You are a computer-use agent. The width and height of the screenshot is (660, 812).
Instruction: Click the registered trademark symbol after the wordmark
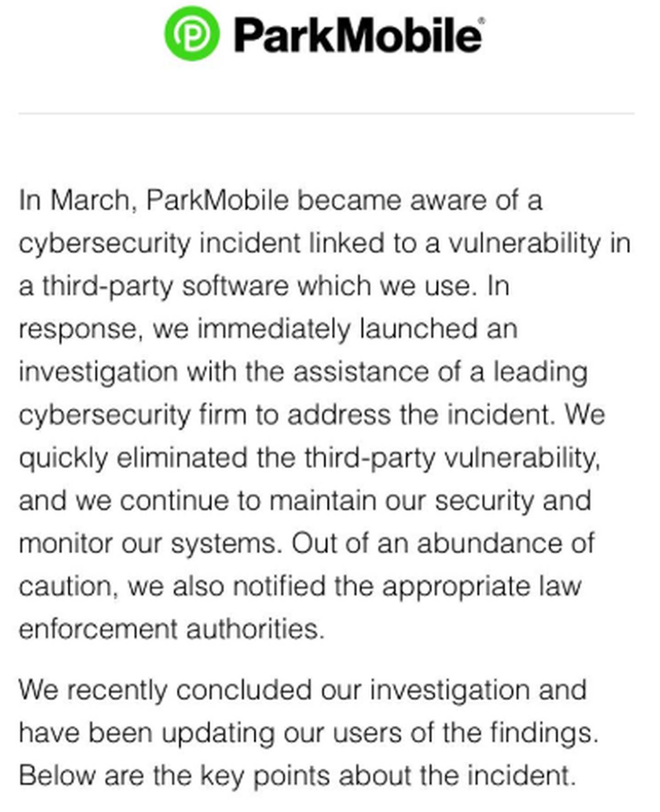pyautogui.click(x=481, y=20)
